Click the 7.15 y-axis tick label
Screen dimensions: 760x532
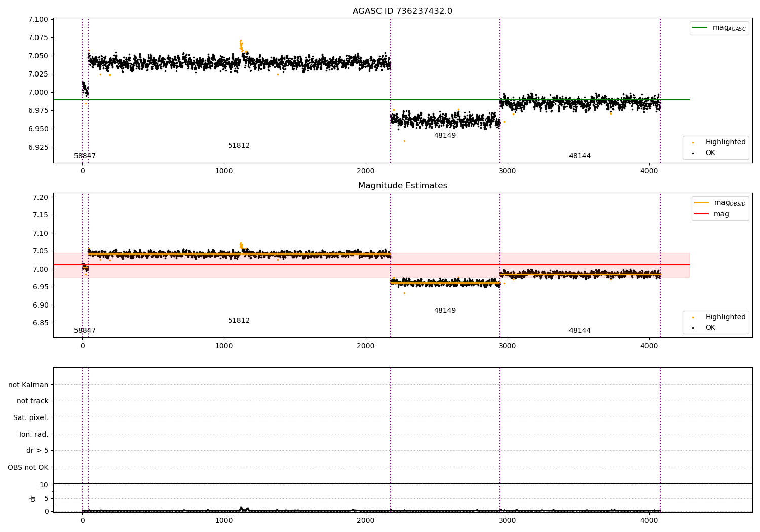tap(40, 215)
